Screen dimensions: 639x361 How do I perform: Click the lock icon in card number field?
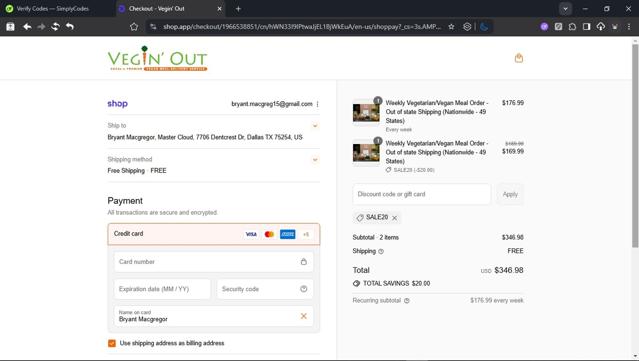click(304, 262)
